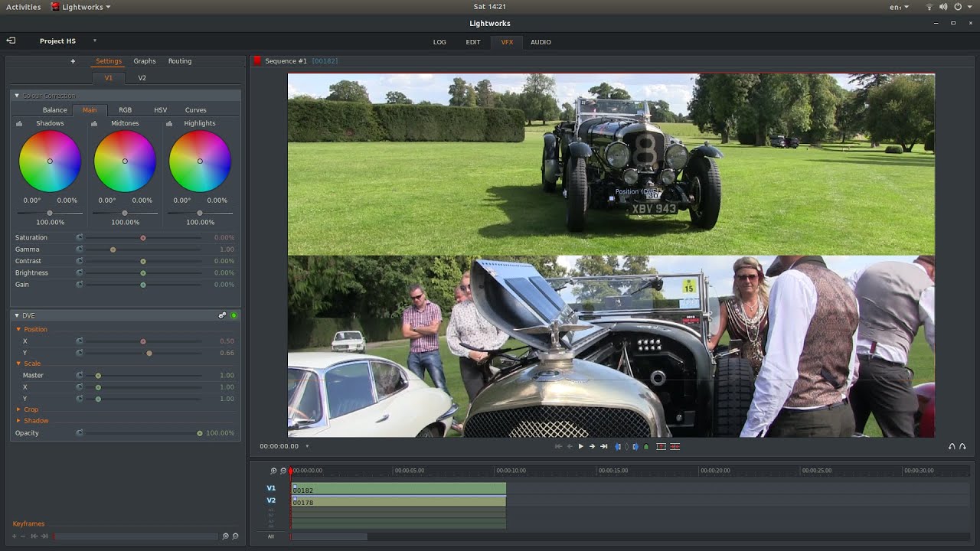Collapse the Colour Correction panel
980x551 pixels.
click(x=17, y=96)
